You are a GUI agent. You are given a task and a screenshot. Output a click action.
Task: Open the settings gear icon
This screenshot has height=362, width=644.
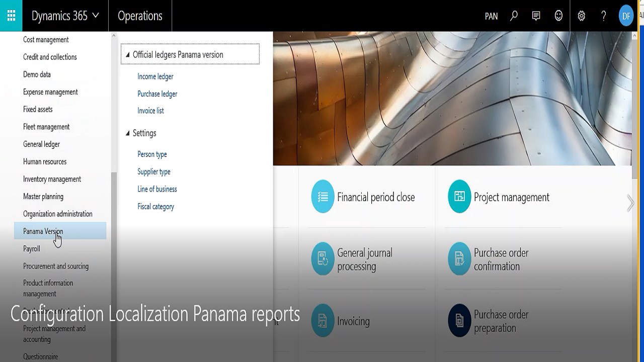pyautogui.click(x=581, y=16)
